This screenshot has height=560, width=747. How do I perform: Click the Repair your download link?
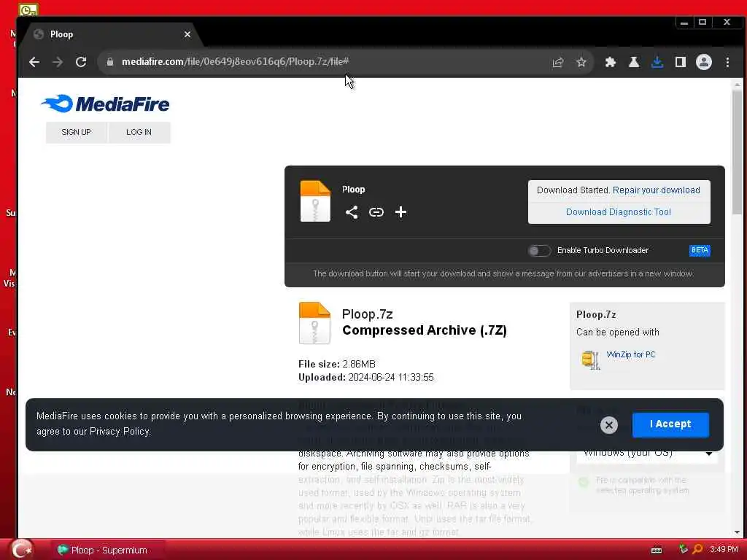pyautogui.click(x=656, y=190)
